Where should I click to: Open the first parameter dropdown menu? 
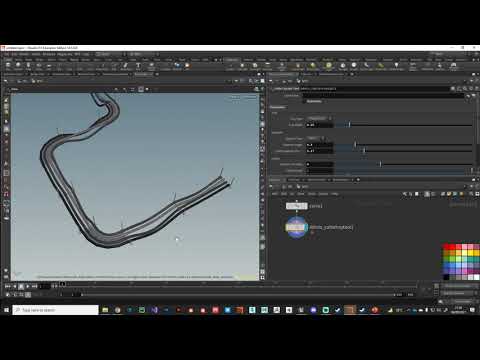pyautogui.click(x=319, y=118)
